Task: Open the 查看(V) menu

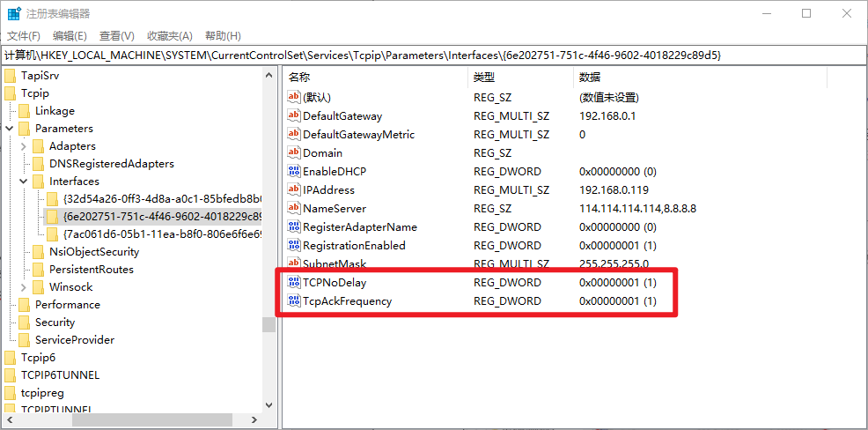Action: (117, 36)
